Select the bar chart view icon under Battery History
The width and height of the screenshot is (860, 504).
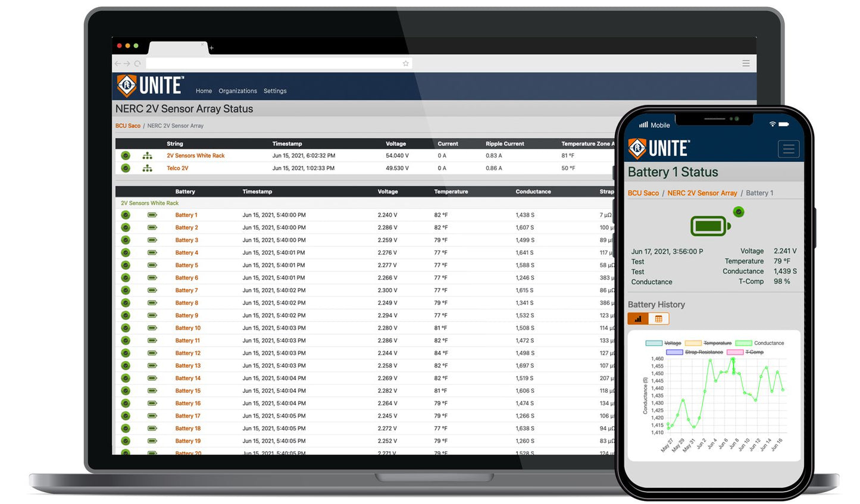click(x=637, y=318)
